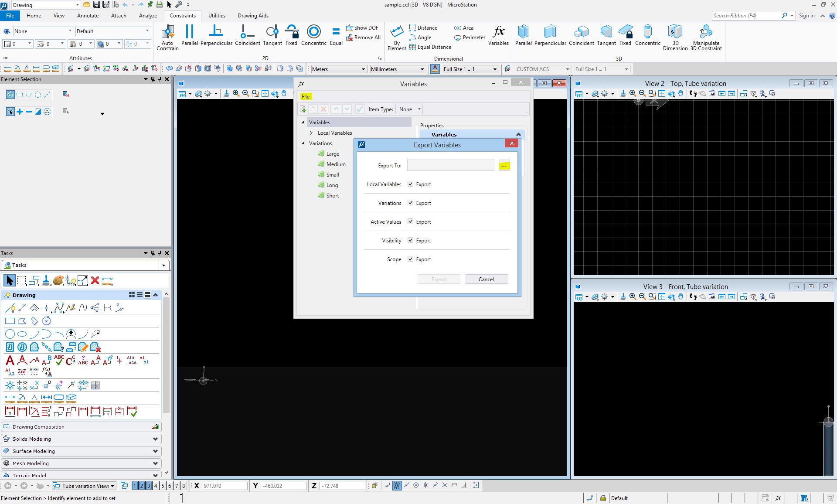The height and width of the screenshot is (504, 837).
Task: Click Remove All constraints
Action: pos(363,37)
